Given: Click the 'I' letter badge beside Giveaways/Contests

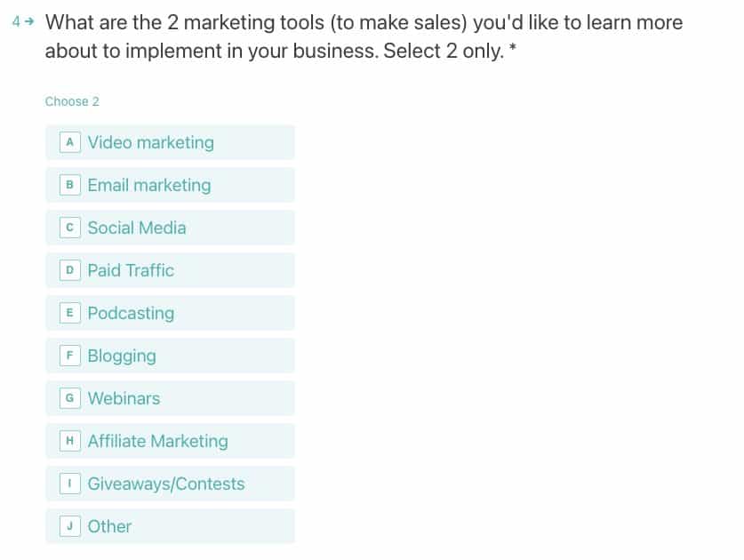Looking at the screenshot, I should click(69, 484).
